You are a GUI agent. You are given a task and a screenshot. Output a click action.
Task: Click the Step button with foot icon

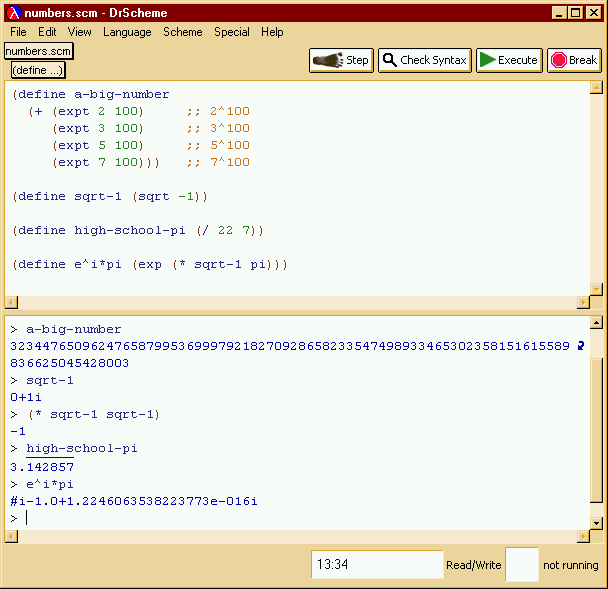coord(341,60)
